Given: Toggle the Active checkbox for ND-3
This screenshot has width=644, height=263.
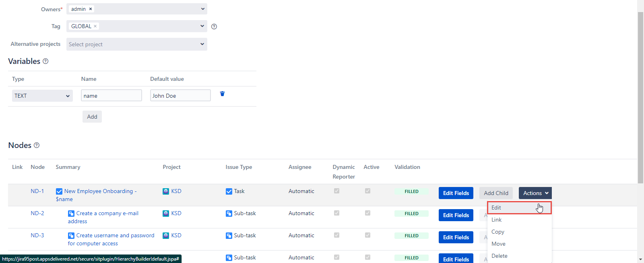Looking at the screenshot, I should [367, 235].
